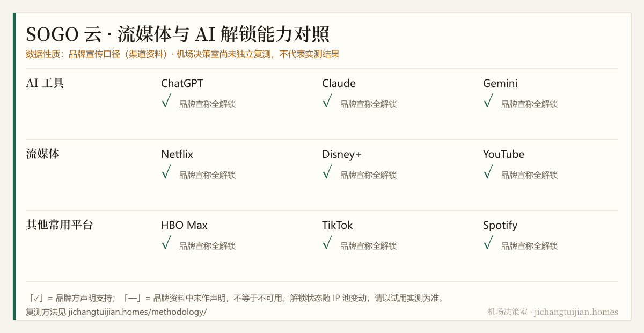Click 品牌宣称全解锁 text under HBO Max
The width and height of the screenshot is (644, 333).
click(x=207, y=246)
